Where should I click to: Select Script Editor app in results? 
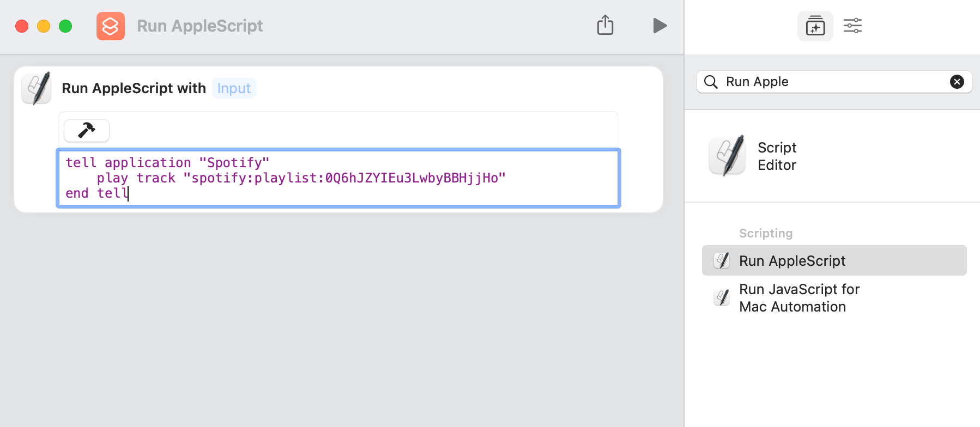pos(753,156)
